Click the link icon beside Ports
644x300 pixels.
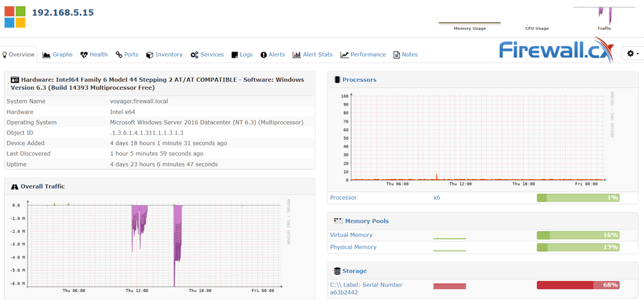coord(119,55)
